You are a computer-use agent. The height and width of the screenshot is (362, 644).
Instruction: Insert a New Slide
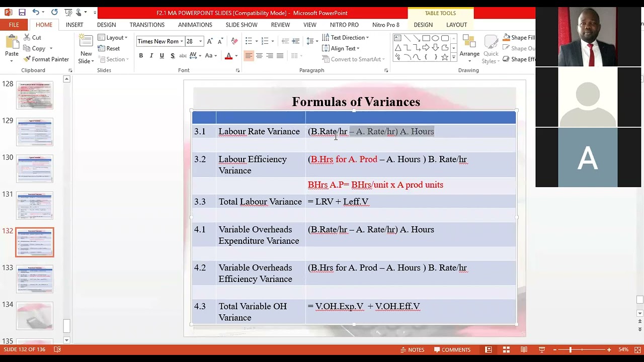click(86, 49)
